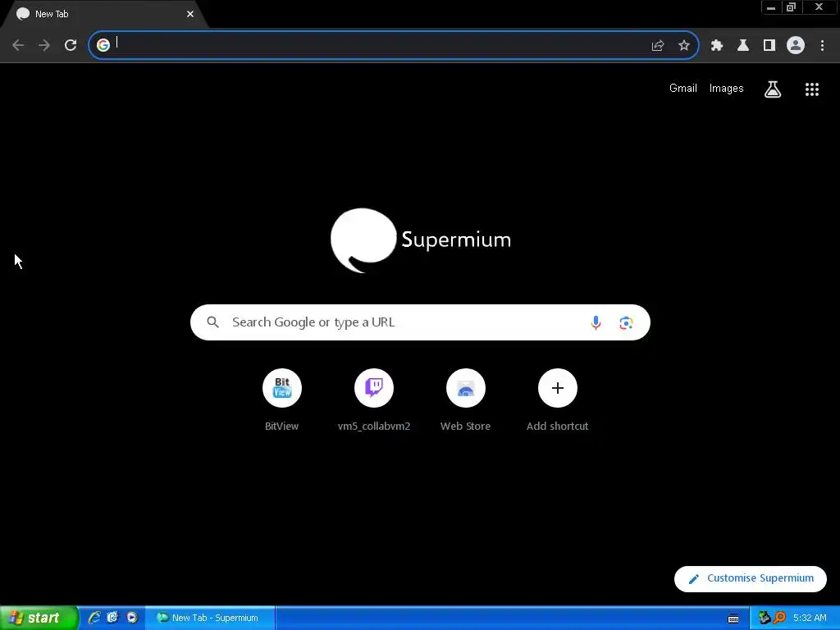Open the Gmail link
The image size is (840, 630).
tap(683, 89)
